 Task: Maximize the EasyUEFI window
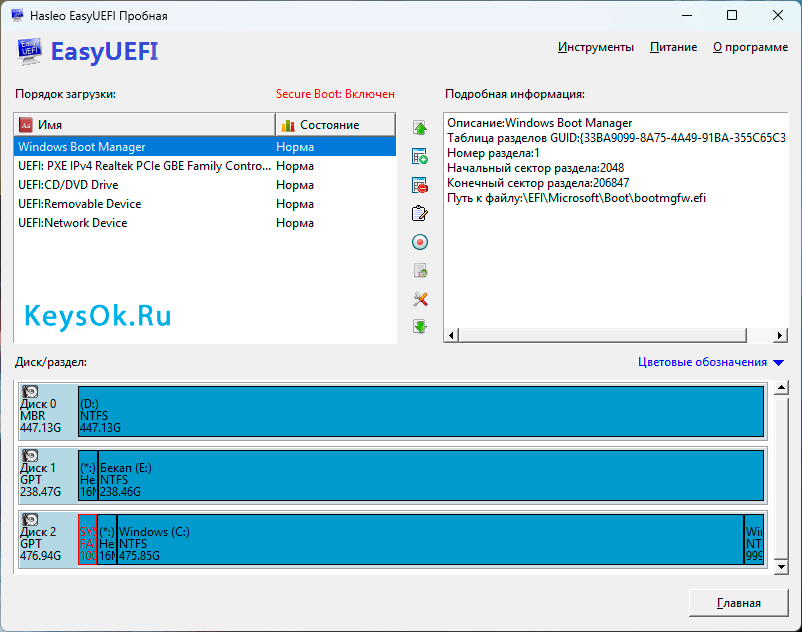[x=732, y=15]
